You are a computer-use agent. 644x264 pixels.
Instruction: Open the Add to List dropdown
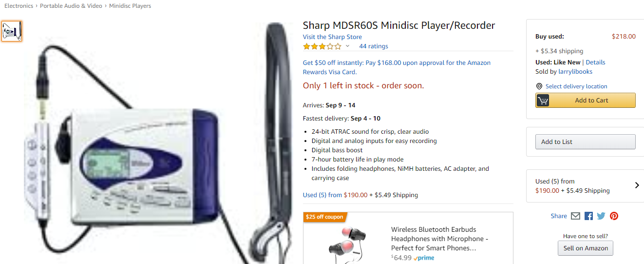(x=586, y=142)
